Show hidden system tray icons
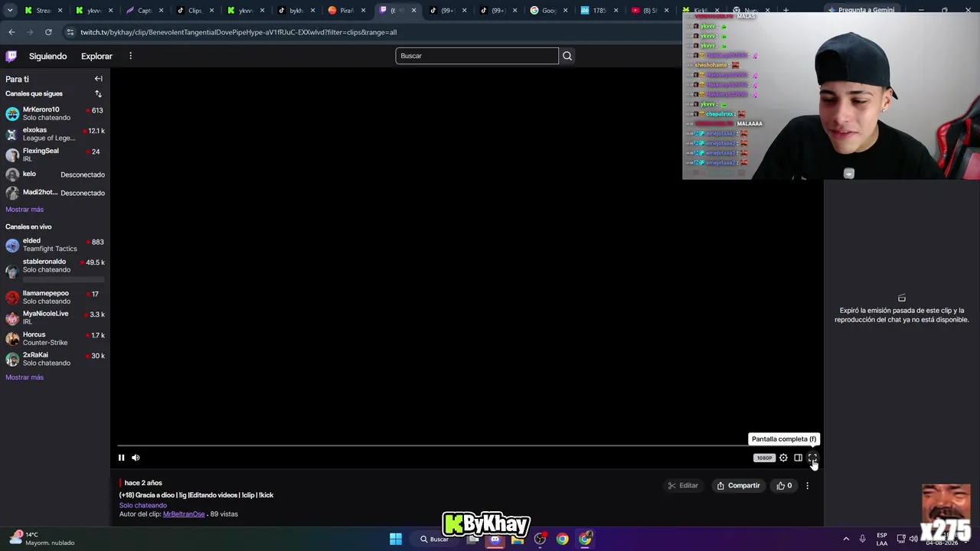Image resolution: width=980 pixels, height=551 pixels. click(846, 539)
